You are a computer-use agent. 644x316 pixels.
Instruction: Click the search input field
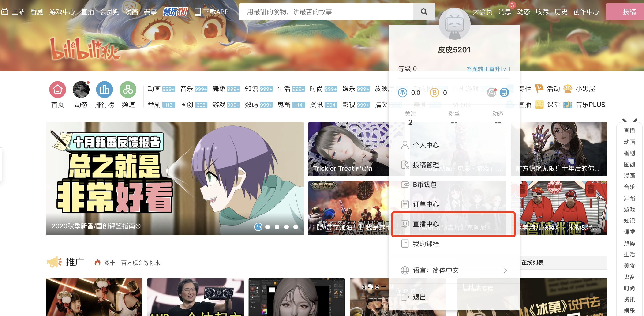(x=326, y=12)
